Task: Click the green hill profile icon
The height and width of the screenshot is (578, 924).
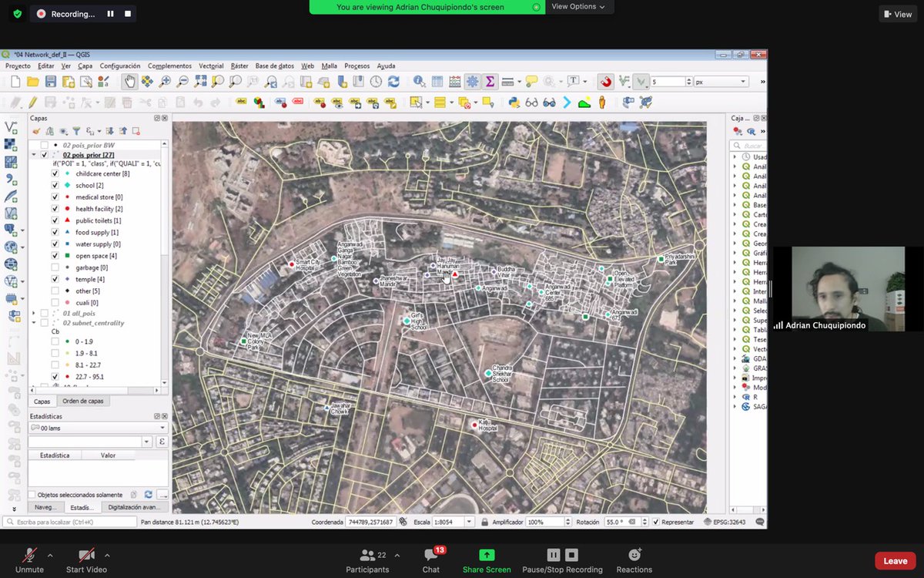Action: tap(584, 102)
